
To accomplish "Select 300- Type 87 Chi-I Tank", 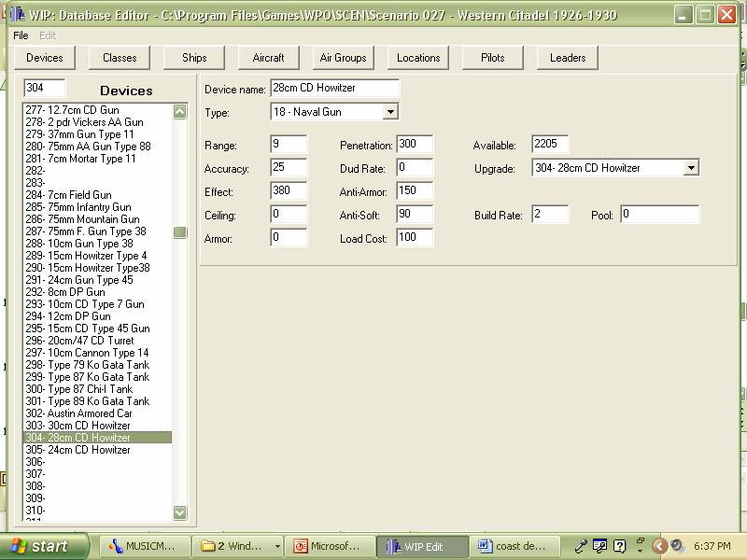I will 97,389.
